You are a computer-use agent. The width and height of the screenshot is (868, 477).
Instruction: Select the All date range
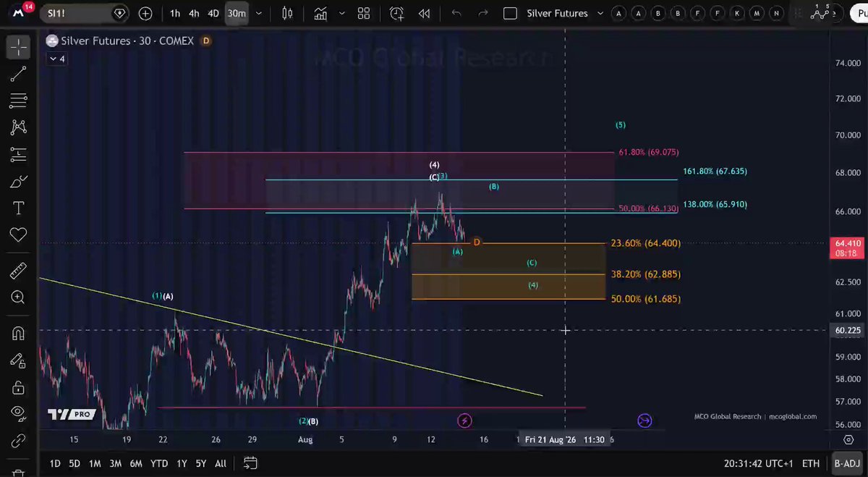pyautogui.click(x=221, y=463)
